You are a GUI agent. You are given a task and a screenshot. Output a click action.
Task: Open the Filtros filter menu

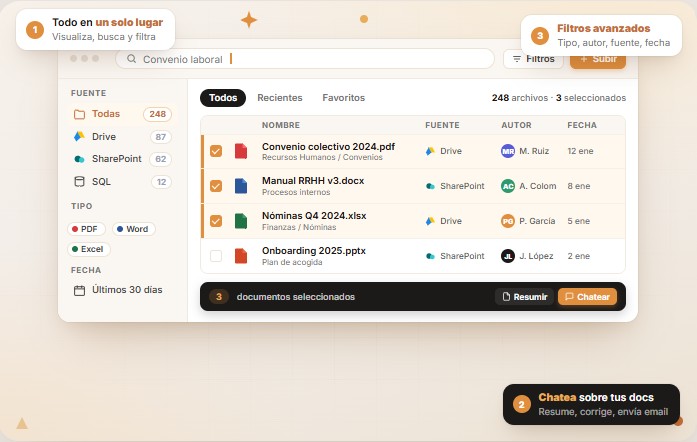tap(533, 59)
